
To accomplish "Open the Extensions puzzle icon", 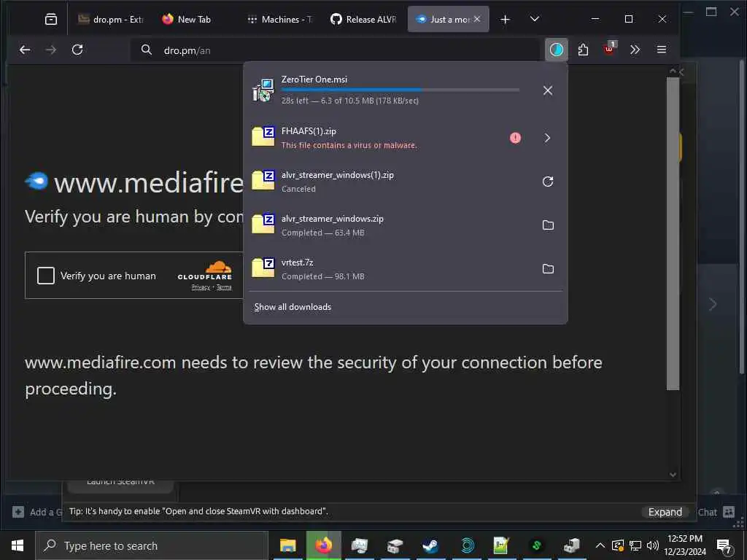I will (583, 50).
